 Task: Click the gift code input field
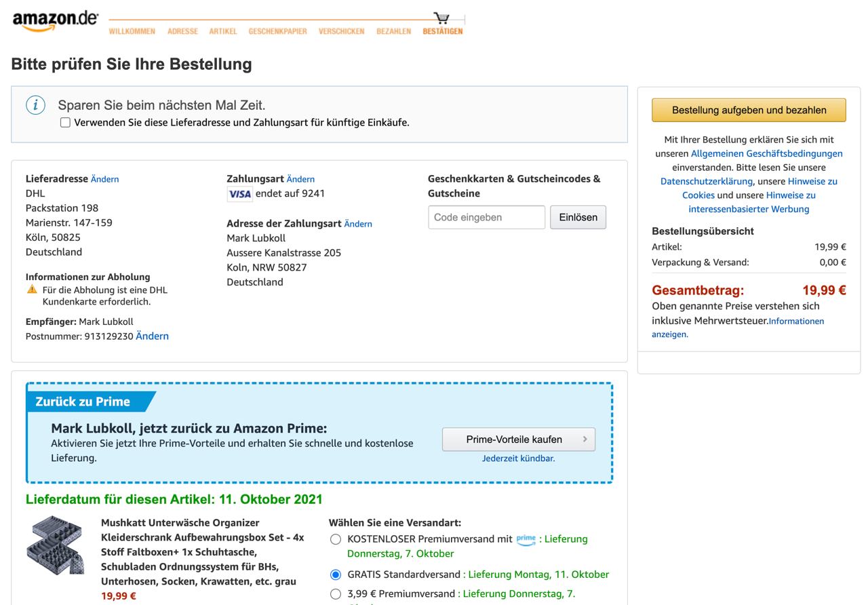[x=486, y=218]
